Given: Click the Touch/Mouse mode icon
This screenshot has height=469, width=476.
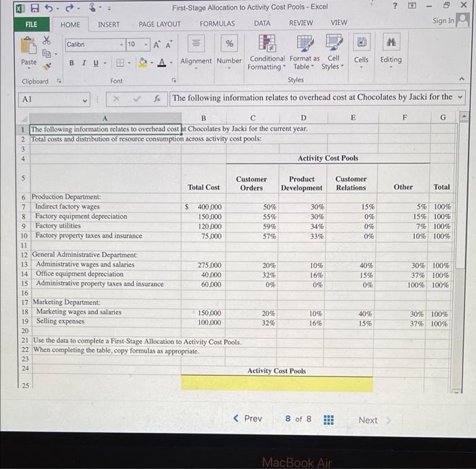Looking at the screenshot, I should coord(92,7).
